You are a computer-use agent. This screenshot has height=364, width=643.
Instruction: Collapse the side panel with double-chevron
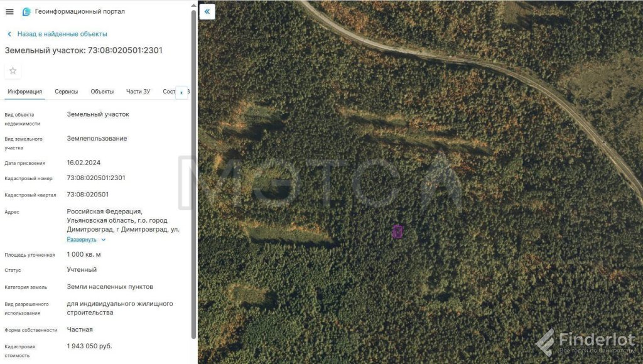[x=207, y=11]
